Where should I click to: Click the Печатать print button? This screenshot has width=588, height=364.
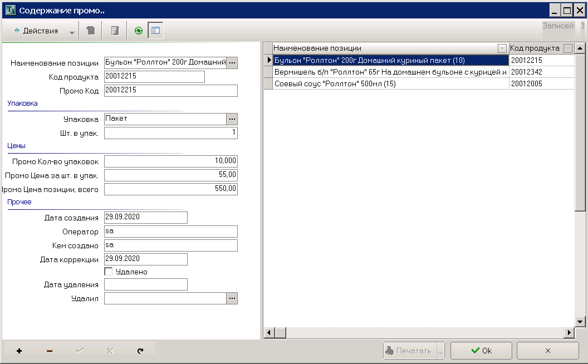point(410,351)
